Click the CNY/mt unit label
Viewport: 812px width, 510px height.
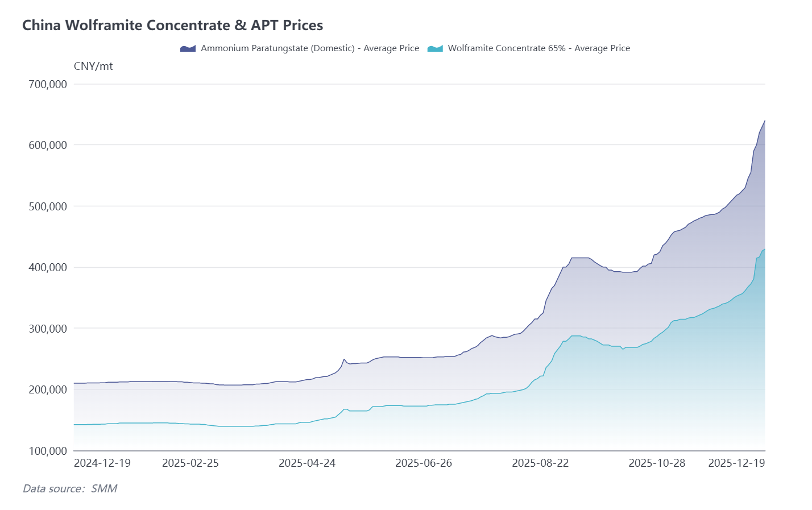(x=93, y=67)
